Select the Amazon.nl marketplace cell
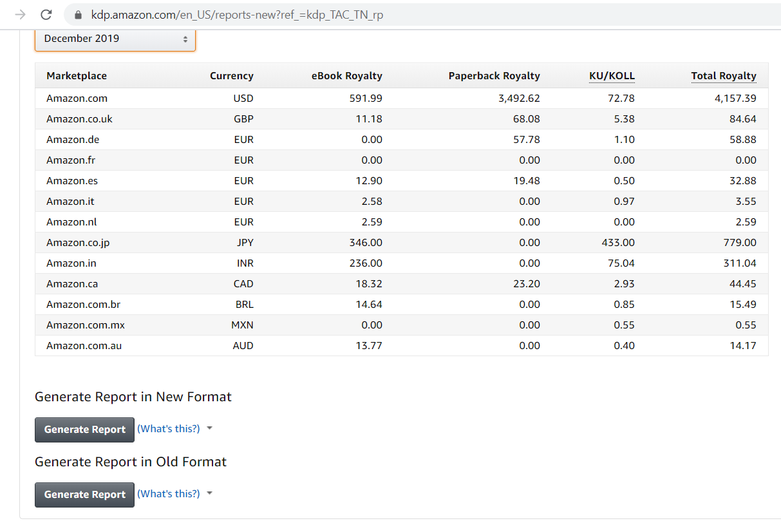 tap(71, 222)
